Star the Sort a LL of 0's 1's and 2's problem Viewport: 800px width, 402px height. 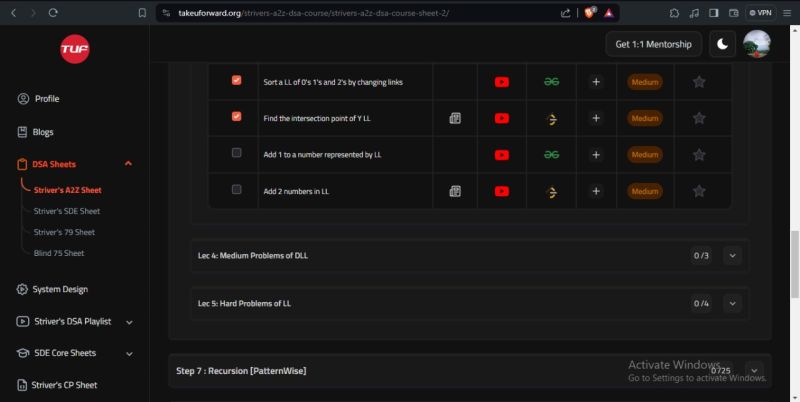click(x=699, y=82)
